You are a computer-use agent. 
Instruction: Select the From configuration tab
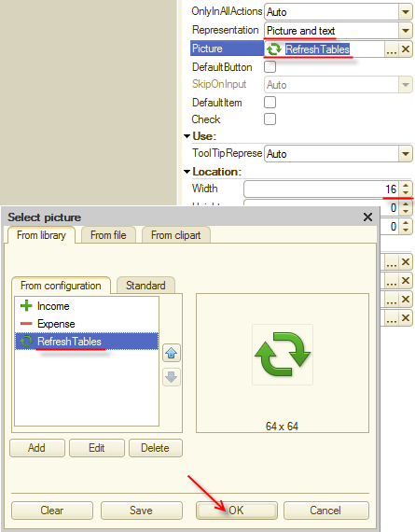[61, 286]
